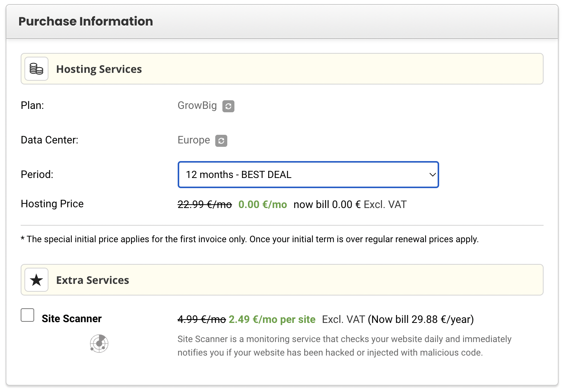Click the Period: label
Viewport: 568px width, 392px height.
(x=37, y=175)
